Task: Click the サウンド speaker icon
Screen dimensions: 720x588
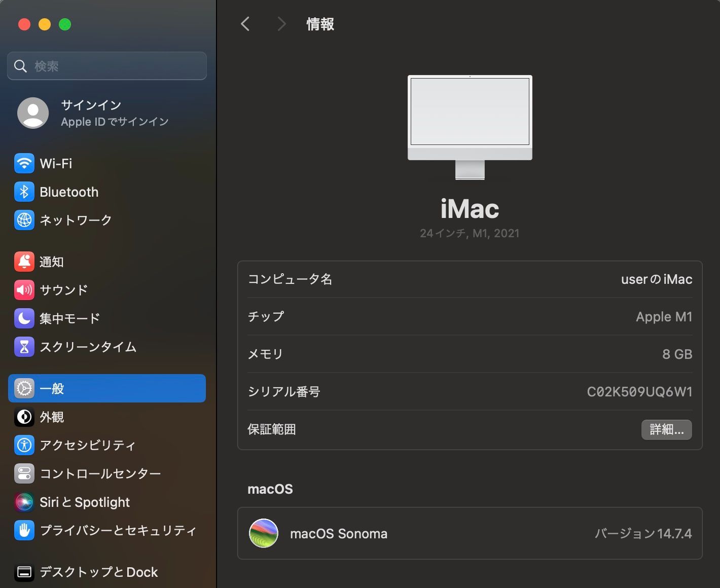Action: [24, 290]
